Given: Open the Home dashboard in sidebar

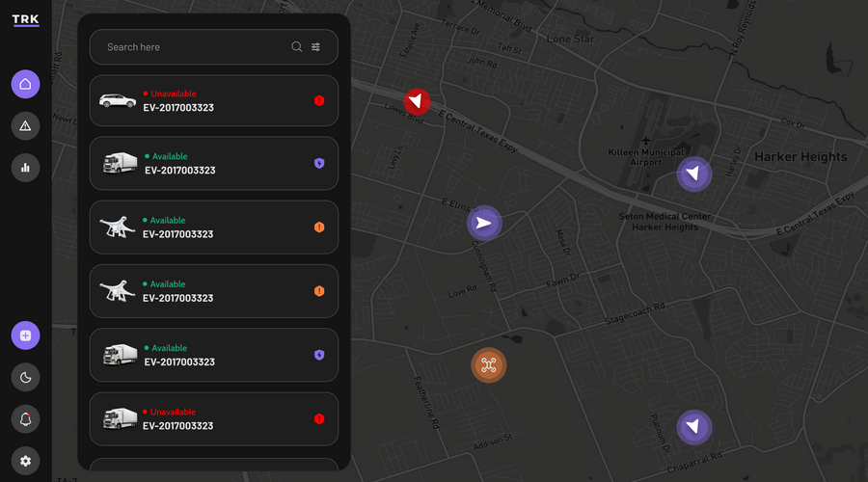Looking at the screenshot, I should 25,84.
